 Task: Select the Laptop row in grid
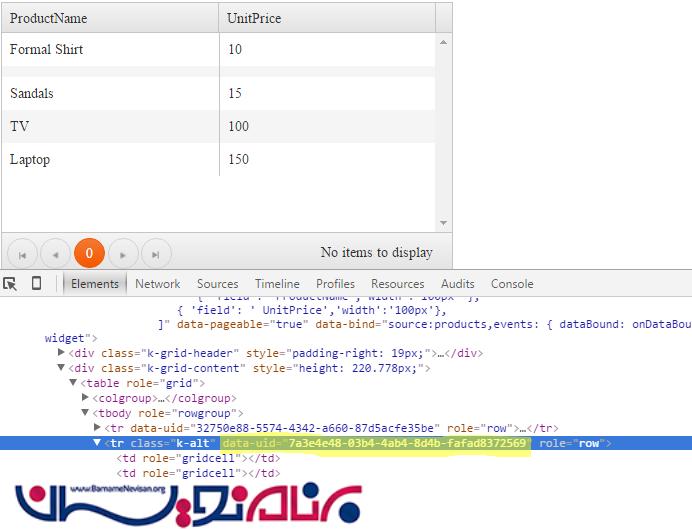pyautogui.click(x=110, y=160)
